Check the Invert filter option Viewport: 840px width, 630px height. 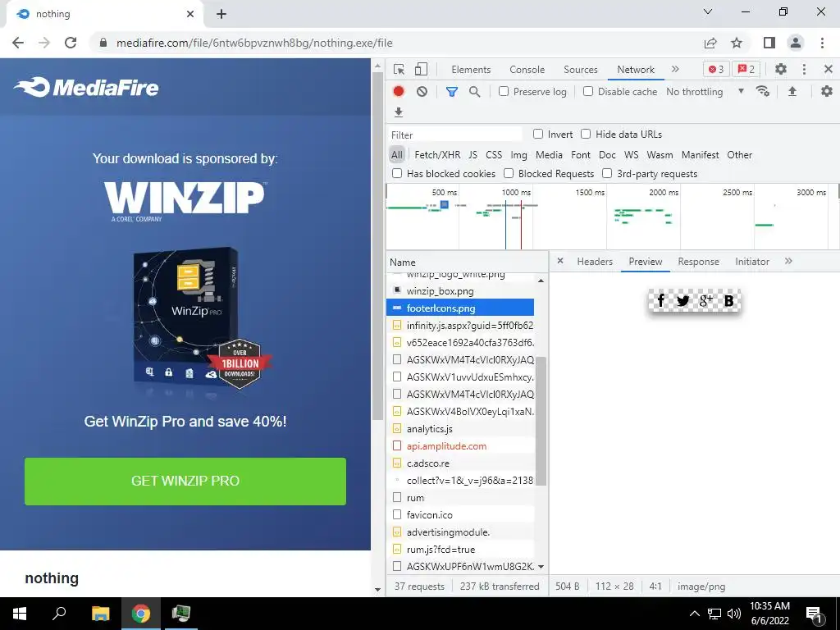pos(538,134)
